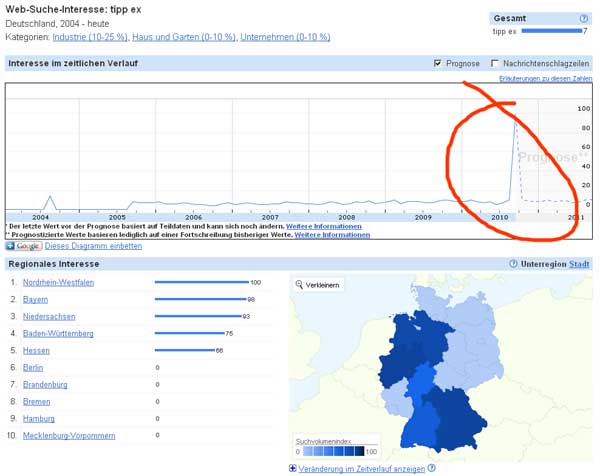The image size is (600, 476).
Task: Open the Unternehmen (0-10 %) category link
Action: pos(285,37)
